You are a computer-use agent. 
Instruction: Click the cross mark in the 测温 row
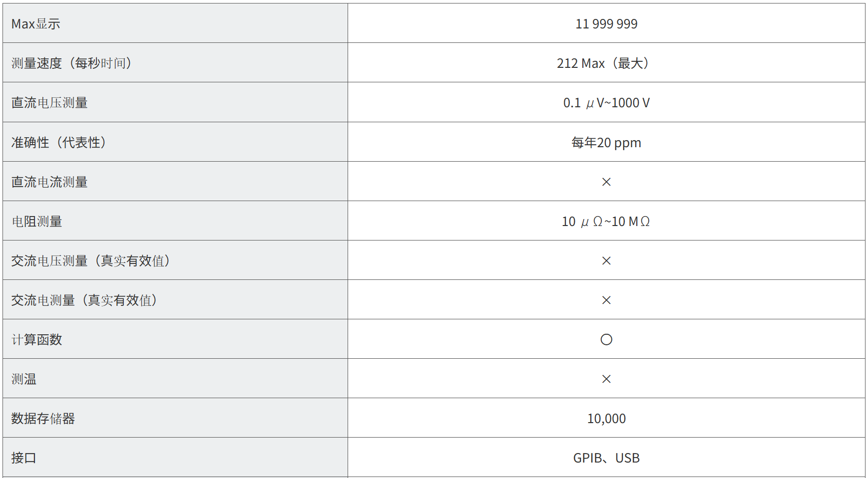606,379
